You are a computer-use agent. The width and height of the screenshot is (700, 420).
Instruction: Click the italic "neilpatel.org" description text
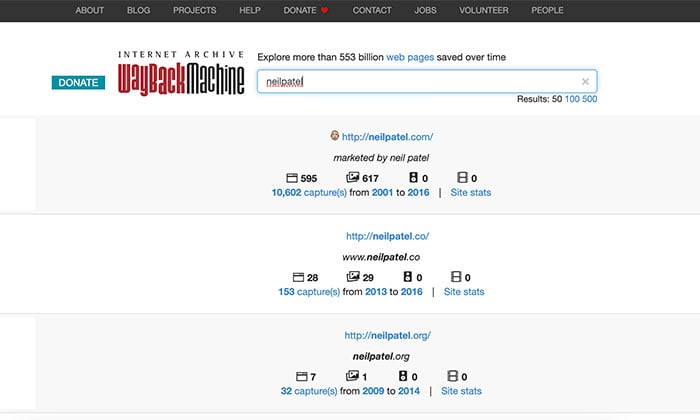tap(381, 356)
